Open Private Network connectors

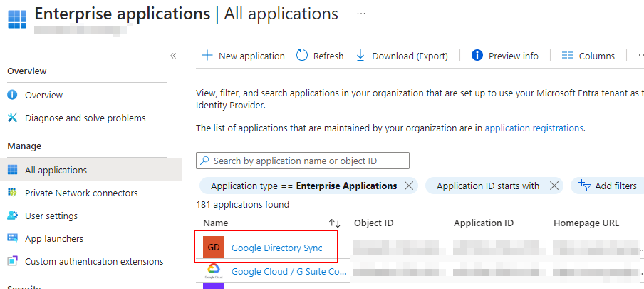coord(81,193)
